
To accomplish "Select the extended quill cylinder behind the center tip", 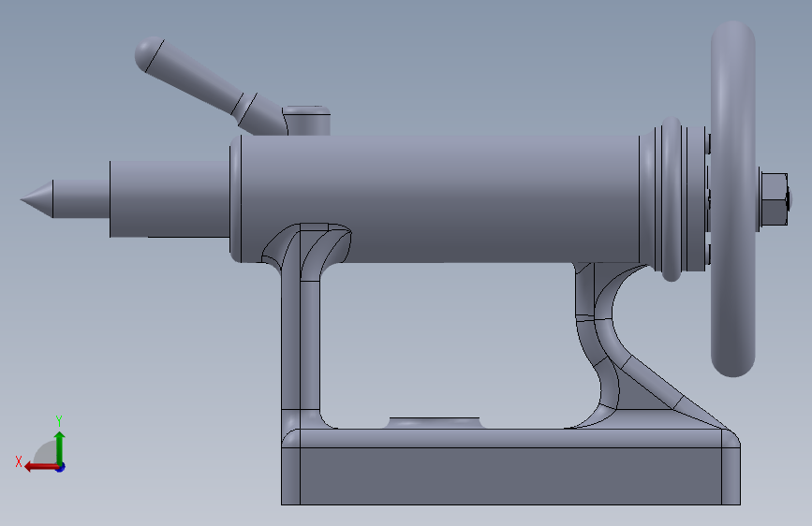I will point(170,199).
